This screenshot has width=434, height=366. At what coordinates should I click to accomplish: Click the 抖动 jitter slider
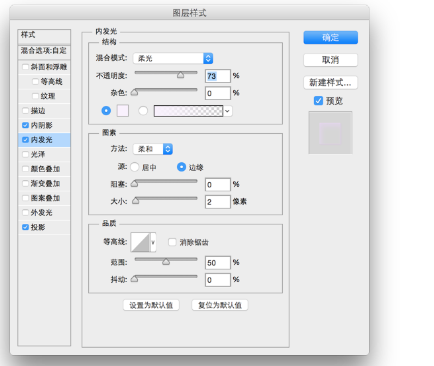pos(166,278)
